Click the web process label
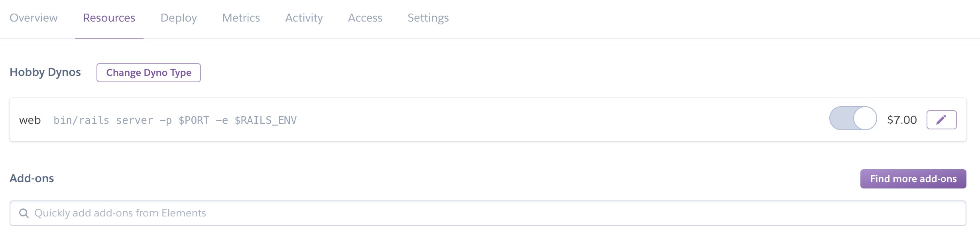980x230 pixels. (30, 120)
